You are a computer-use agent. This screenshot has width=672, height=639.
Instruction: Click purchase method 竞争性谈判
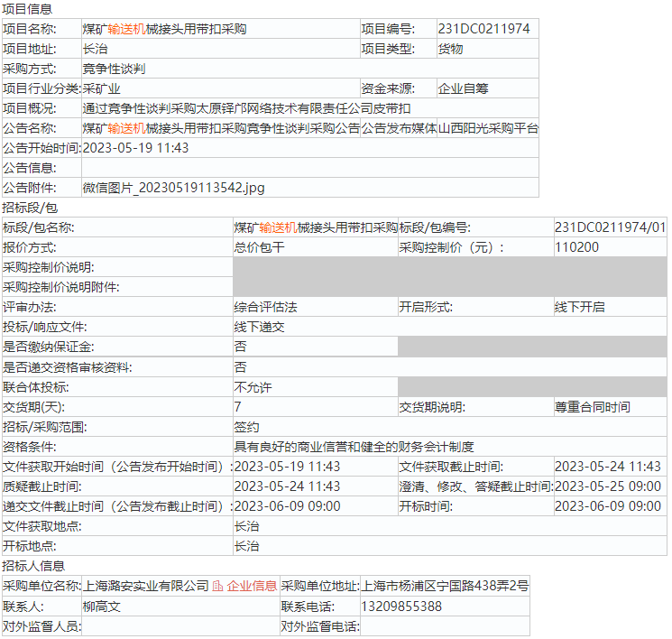pos(114,69)
